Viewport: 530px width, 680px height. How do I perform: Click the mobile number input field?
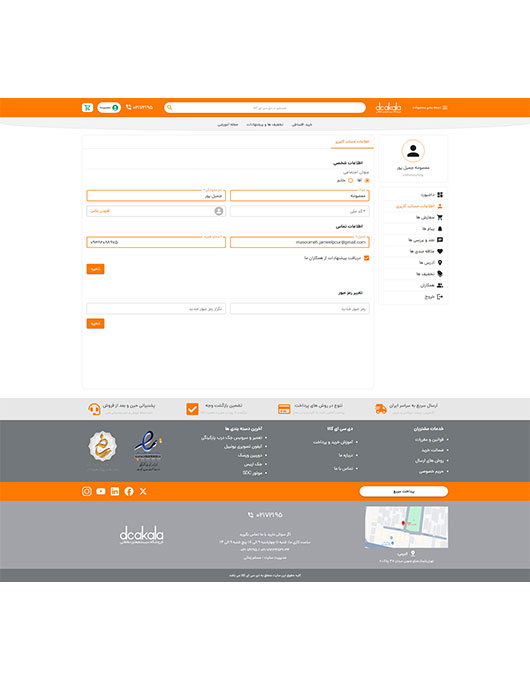click(156, 242)
